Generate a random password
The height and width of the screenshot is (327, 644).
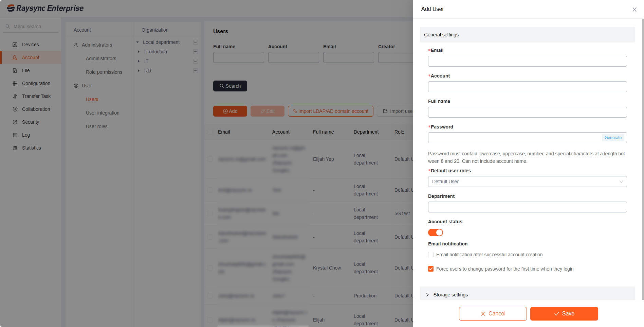coord(613,138)
